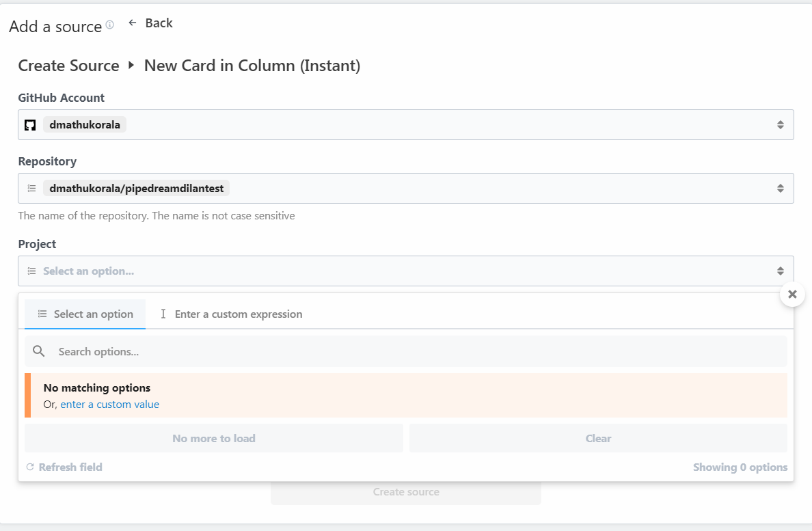Click New Card in Column (Instant) heading
The width and height of the screenshot is (812, 531).
click(x=252, y=66)
